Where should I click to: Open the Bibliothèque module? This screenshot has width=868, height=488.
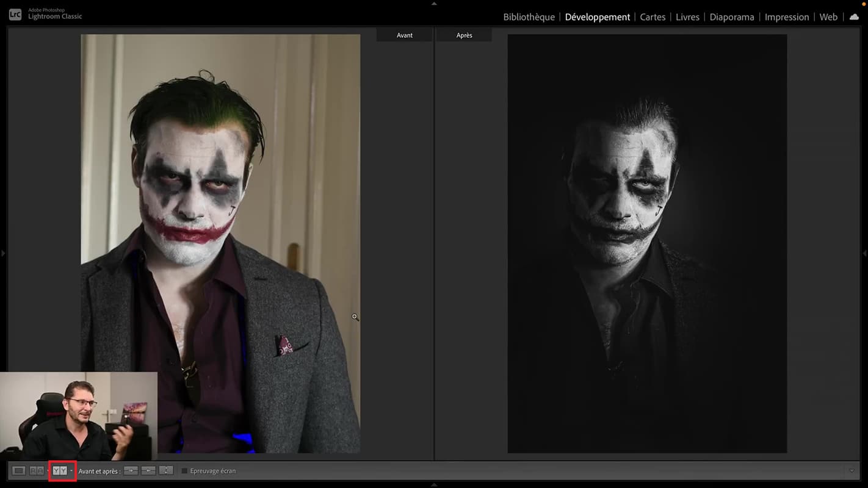[x=529, y=17]
